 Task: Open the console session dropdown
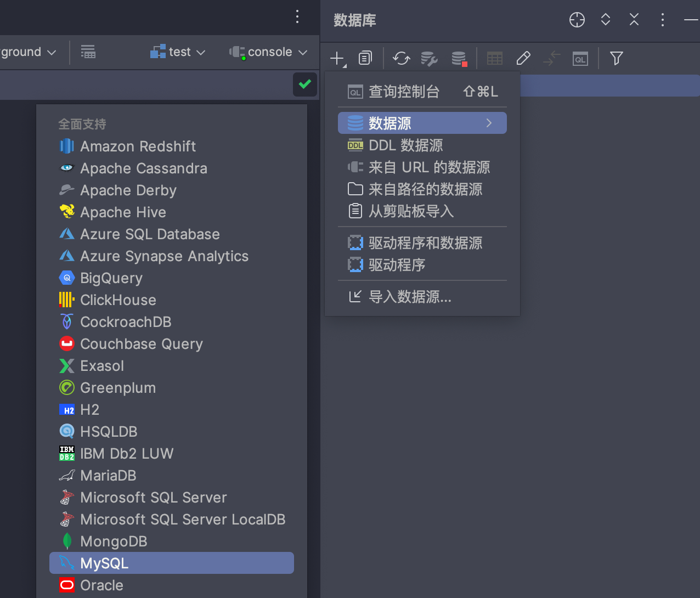click(268, 52)
